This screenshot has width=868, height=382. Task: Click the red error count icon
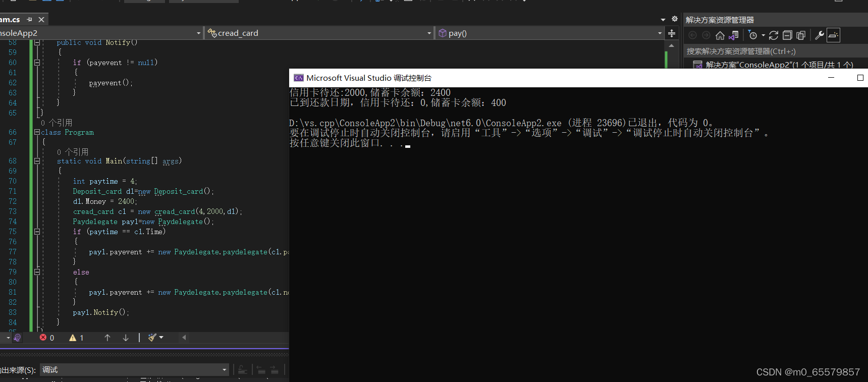click(43, 338)
